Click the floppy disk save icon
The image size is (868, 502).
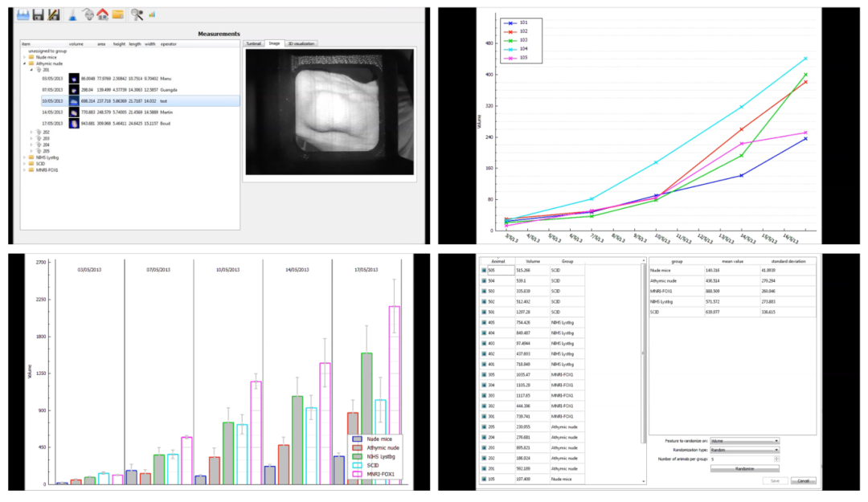pos(38,14)
